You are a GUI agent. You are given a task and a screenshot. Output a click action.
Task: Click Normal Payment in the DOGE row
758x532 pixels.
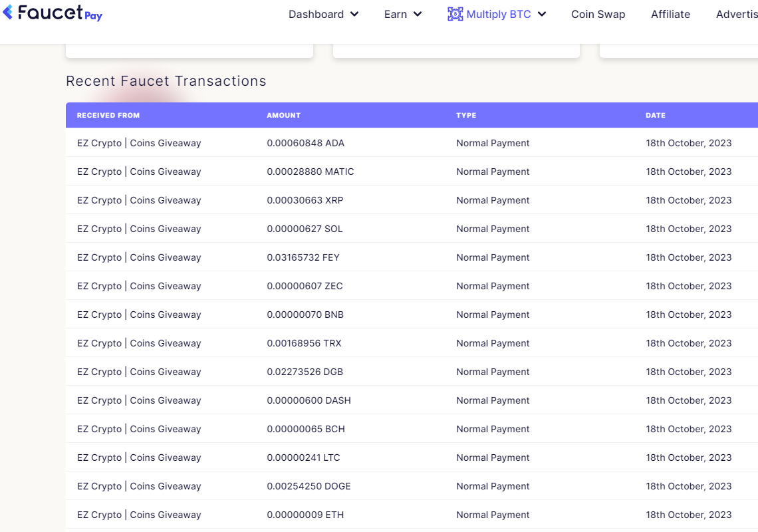tap(493, 485)
